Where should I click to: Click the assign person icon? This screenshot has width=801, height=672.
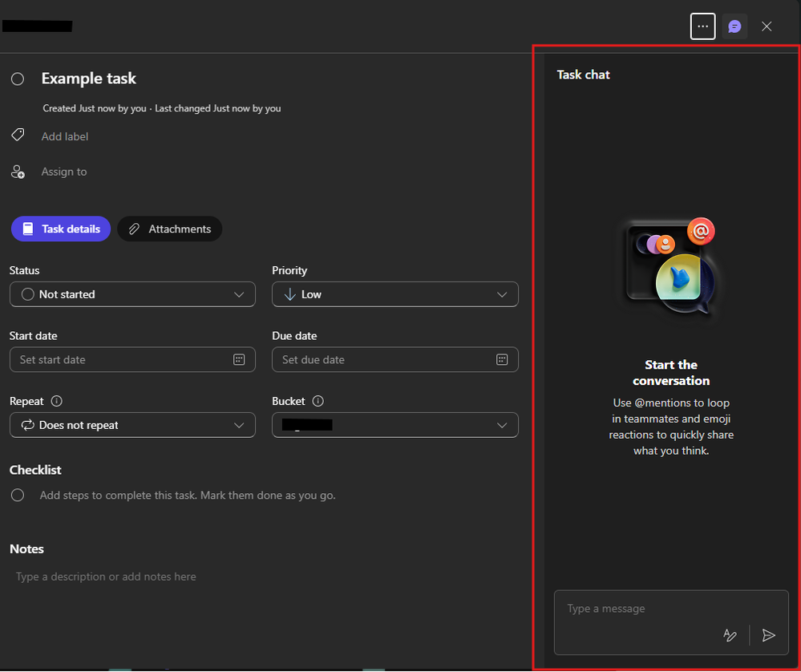18,172
